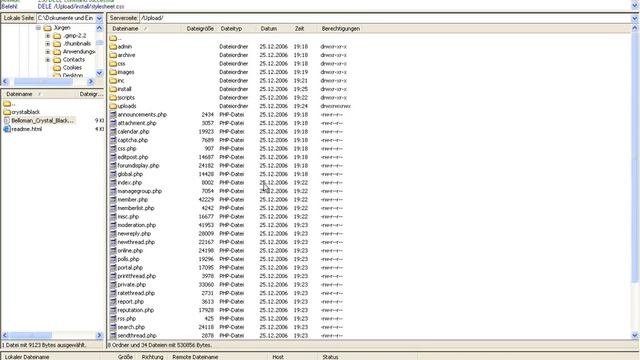Open the Serverseite path dropdown

(x=635, y=18)
